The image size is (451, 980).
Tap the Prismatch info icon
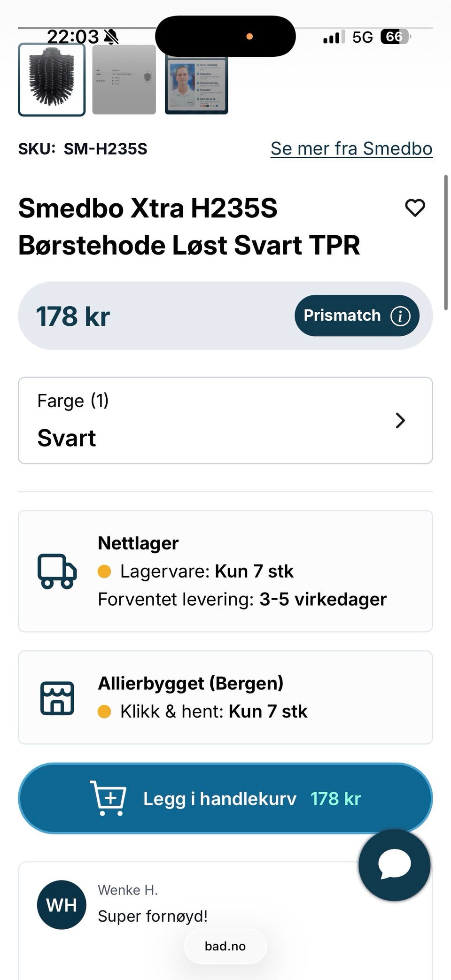click(400, 316)
